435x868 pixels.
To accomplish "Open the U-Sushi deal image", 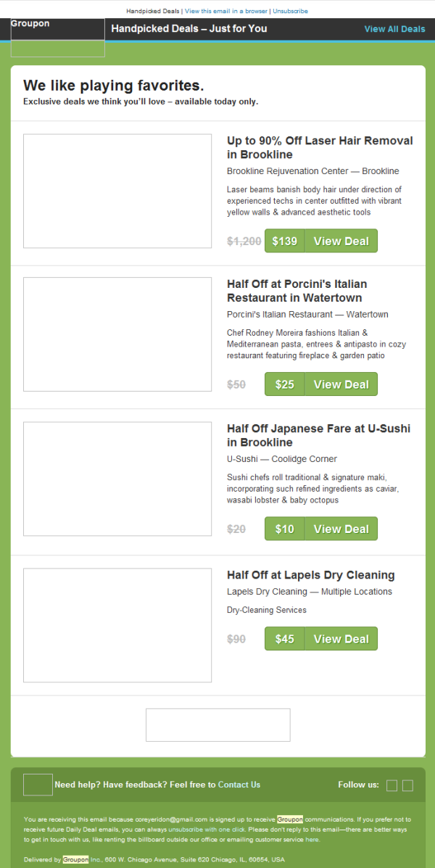I will click(x=117, y=479).
